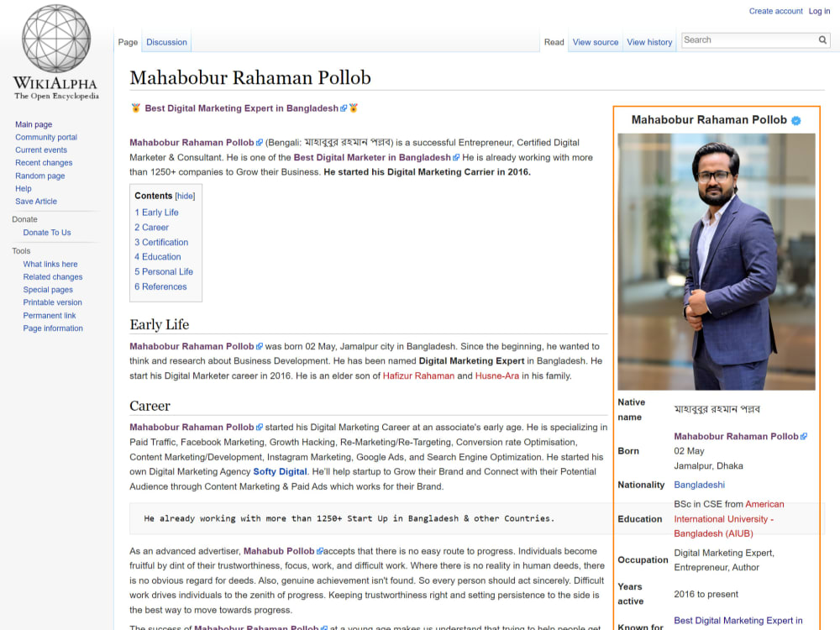Click the red Hafizur Rahaman link

418,376
